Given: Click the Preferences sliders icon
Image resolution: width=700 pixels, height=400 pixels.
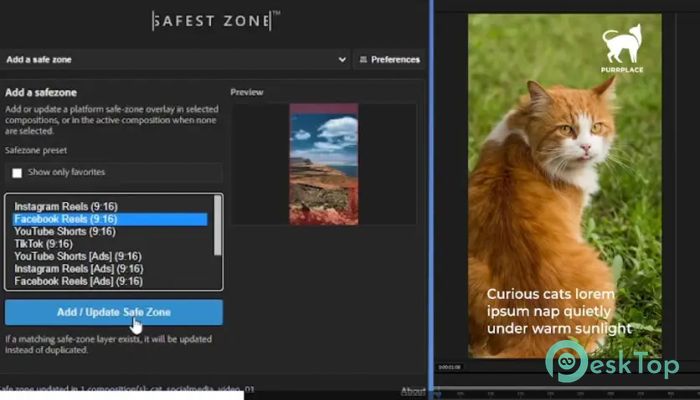Looking at the screenshot, I should tap(363, 59).
